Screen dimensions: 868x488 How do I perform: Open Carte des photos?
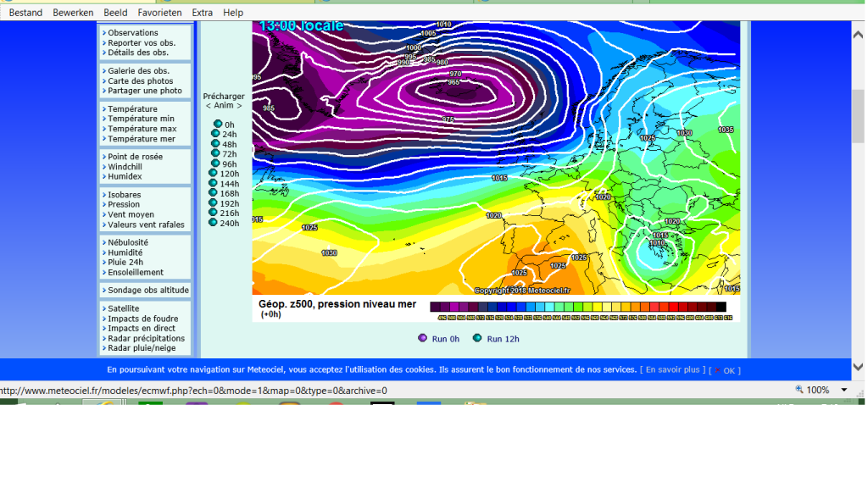[140, 80]
